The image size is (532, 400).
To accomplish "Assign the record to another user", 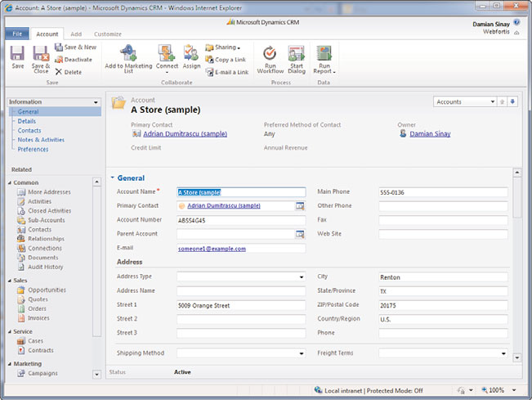I will pos(191,57).
